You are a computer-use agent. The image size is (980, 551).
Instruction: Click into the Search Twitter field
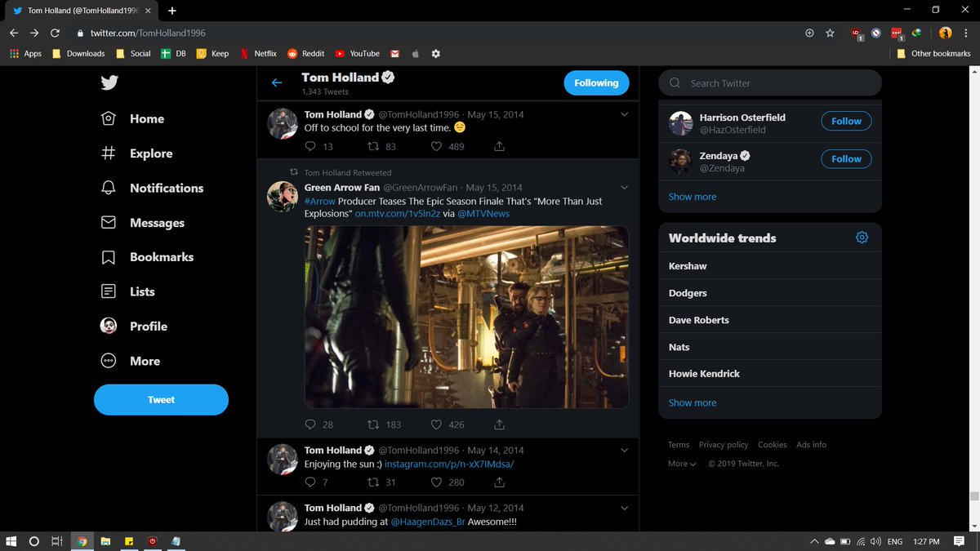tap(770, 82)
